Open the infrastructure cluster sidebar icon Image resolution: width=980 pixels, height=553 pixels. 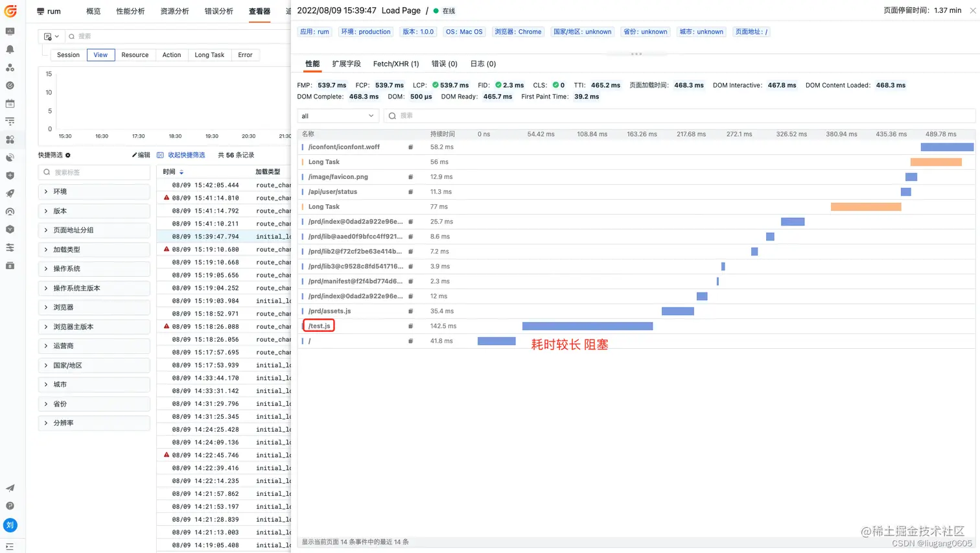[10, 67]
